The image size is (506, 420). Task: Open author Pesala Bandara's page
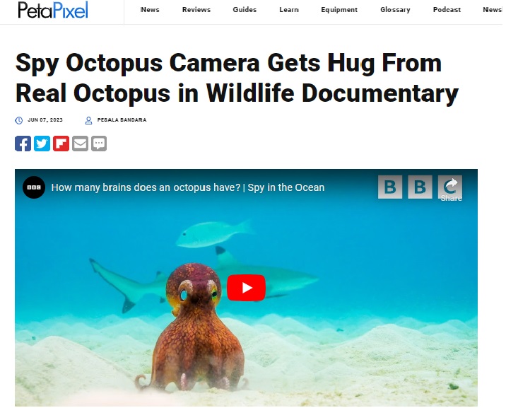pos(122,120)
